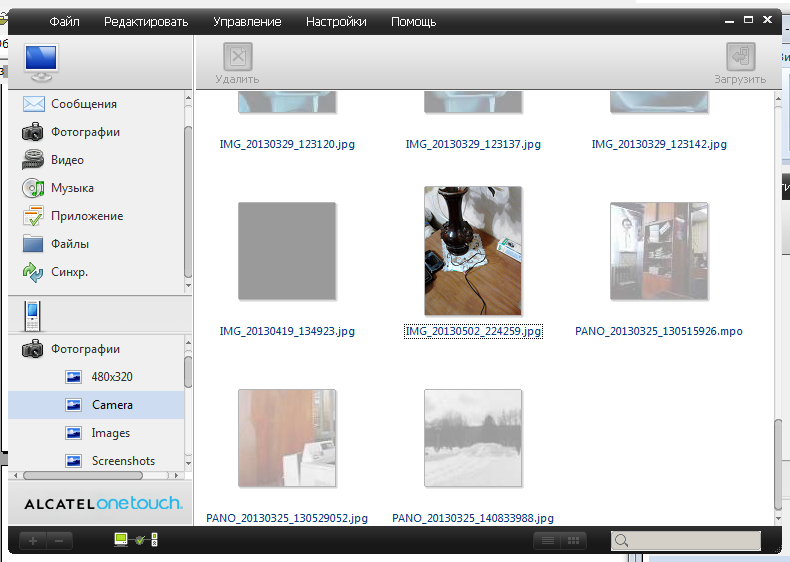Click down arrow of computer section scrollbar
The image size is (790, 562).
188,285
